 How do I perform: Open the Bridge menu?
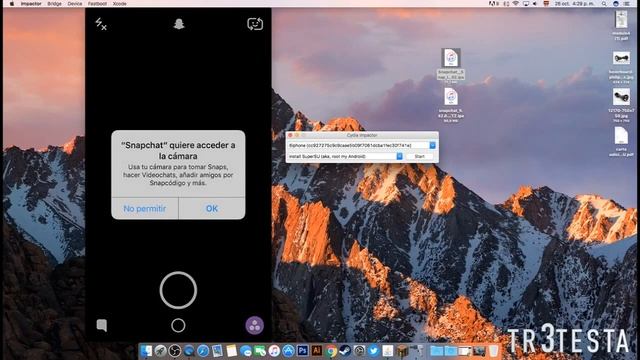pyautogui.click(x=54, y=4)
